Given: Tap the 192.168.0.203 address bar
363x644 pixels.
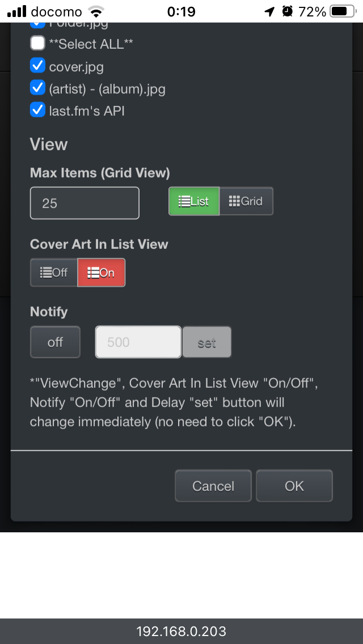Looking at the screenshot, I should [x=181, y=632].
